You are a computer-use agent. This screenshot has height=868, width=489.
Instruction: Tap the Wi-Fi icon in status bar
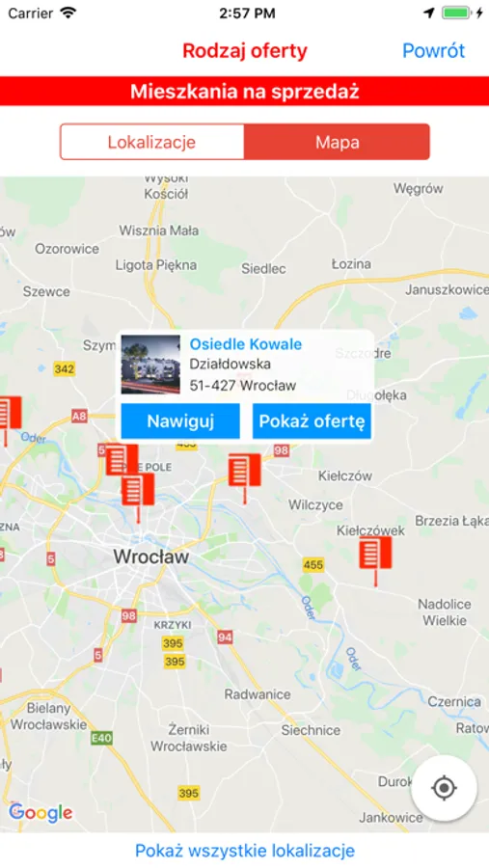point(68,14)
